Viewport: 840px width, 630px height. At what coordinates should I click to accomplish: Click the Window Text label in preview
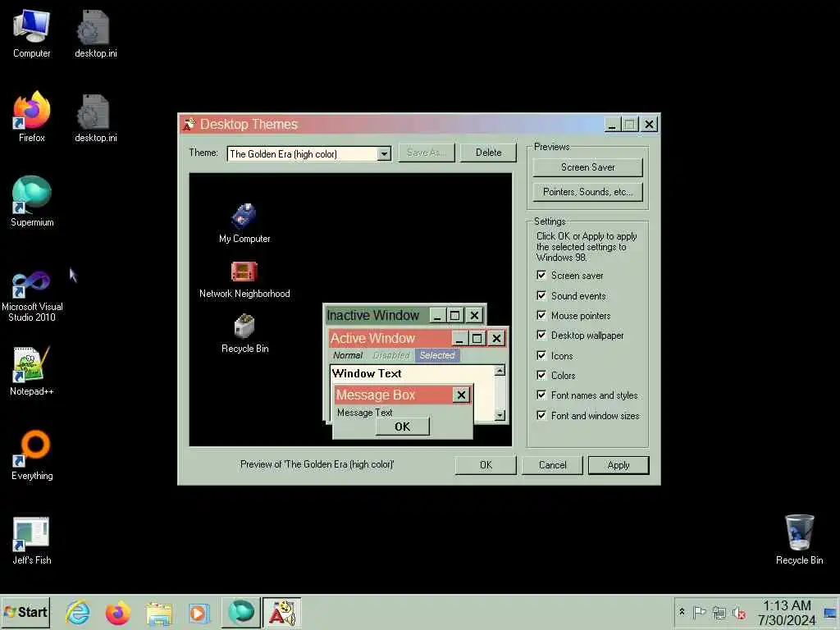367,373
